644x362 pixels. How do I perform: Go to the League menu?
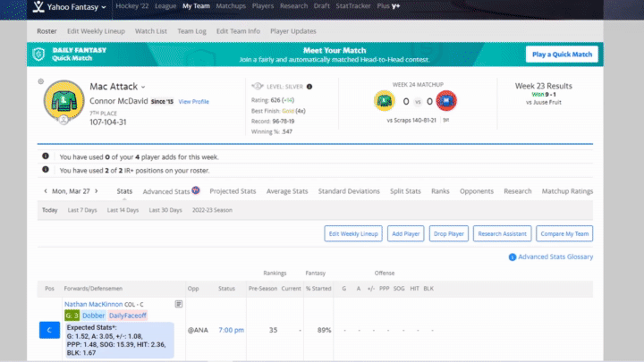pos(165,5)
